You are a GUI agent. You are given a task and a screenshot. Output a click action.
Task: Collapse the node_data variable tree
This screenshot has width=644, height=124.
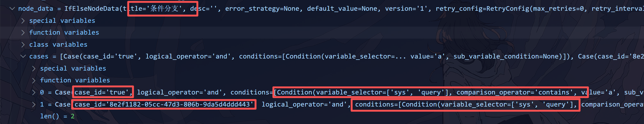pos(12,9)
